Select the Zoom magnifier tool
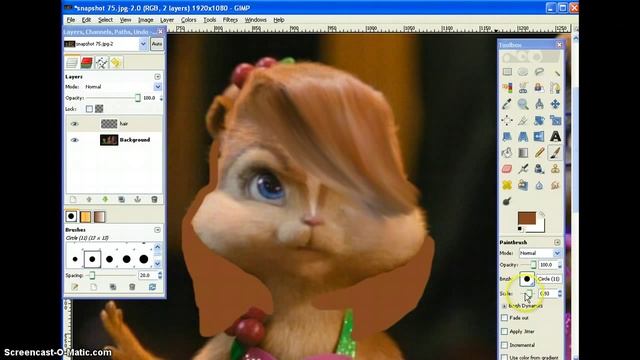The height and width of the screenshot is (360, 640). coord(523,104)
